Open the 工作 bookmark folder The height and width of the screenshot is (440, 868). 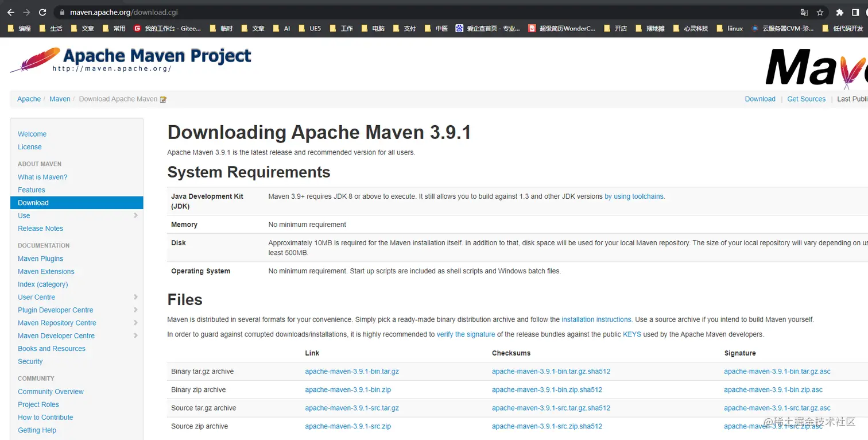pyautogui.click(x=342, y=28)
